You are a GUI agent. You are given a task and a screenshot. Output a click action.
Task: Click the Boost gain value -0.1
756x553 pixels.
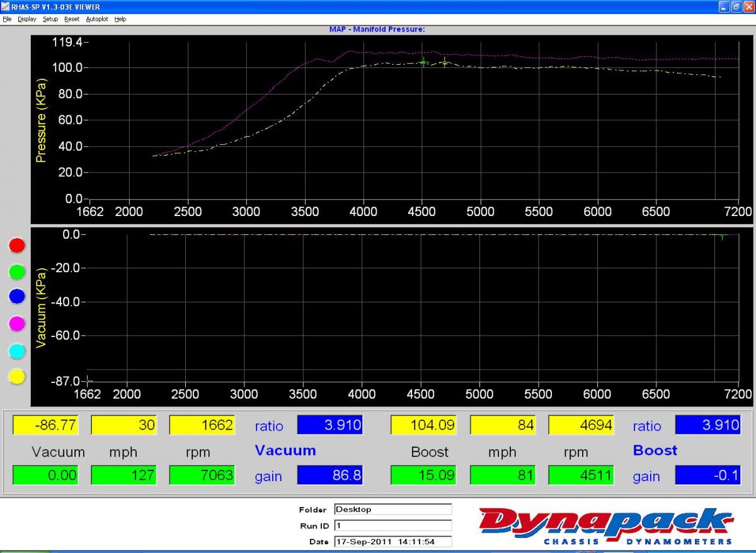707,476
